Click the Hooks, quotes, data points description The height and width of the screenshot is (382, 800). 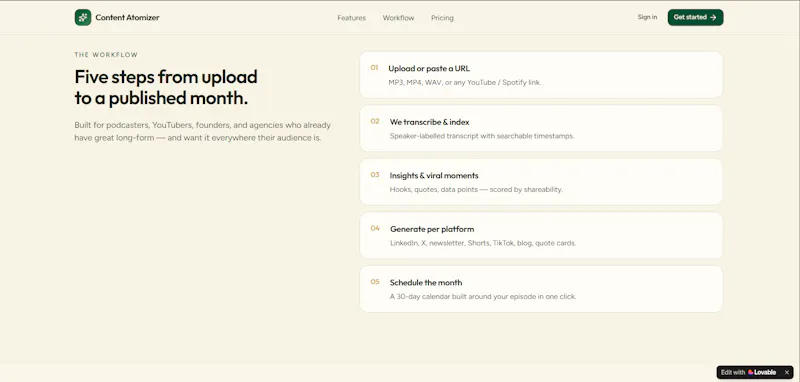[x=477, y=190]
